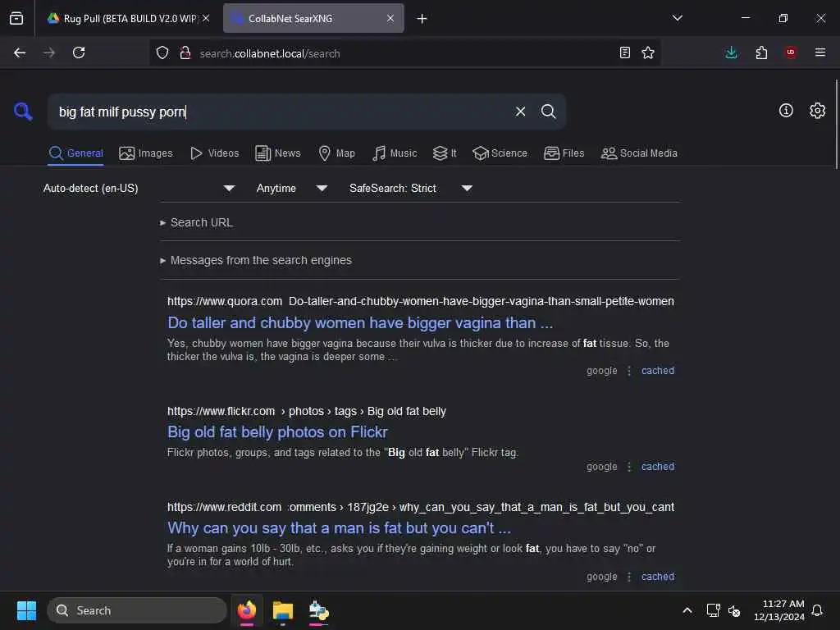Open the Reddit result title link
840x630 pixels.
(x=339, y=527)
